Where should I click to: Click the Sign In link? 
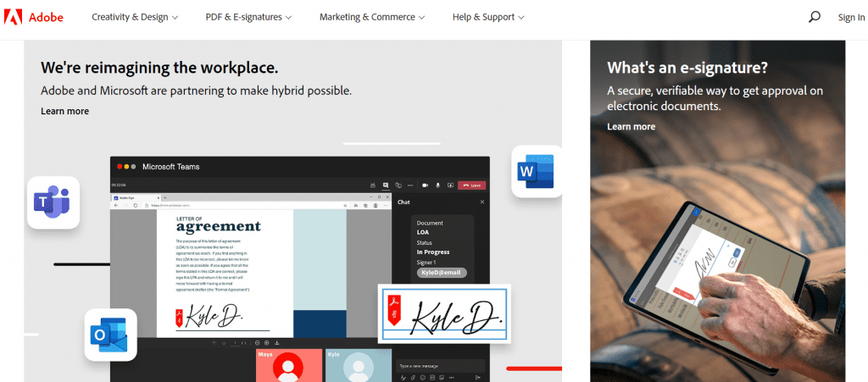point(851,17)
